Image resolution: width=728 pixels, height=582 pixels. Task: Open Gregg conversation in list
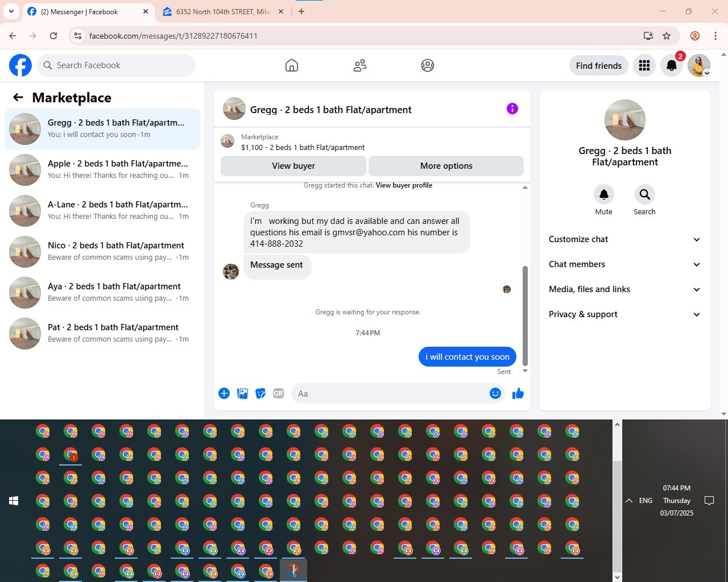[102, 129]
